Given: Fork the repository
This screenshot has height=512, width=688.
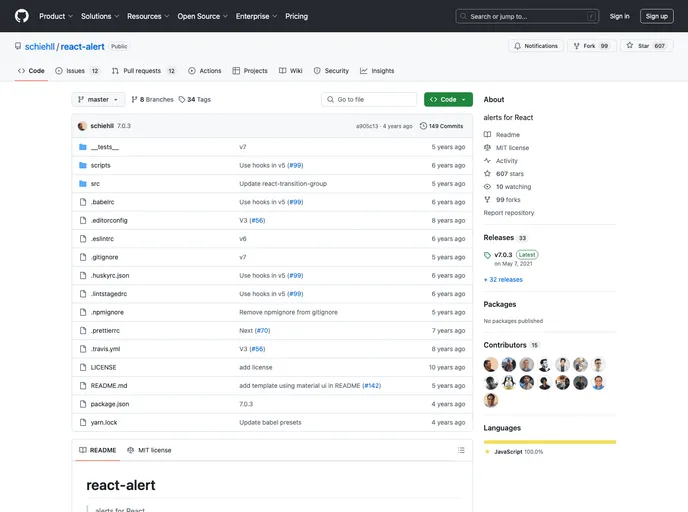Looking at the screenshot, I should tap(591, 46).
